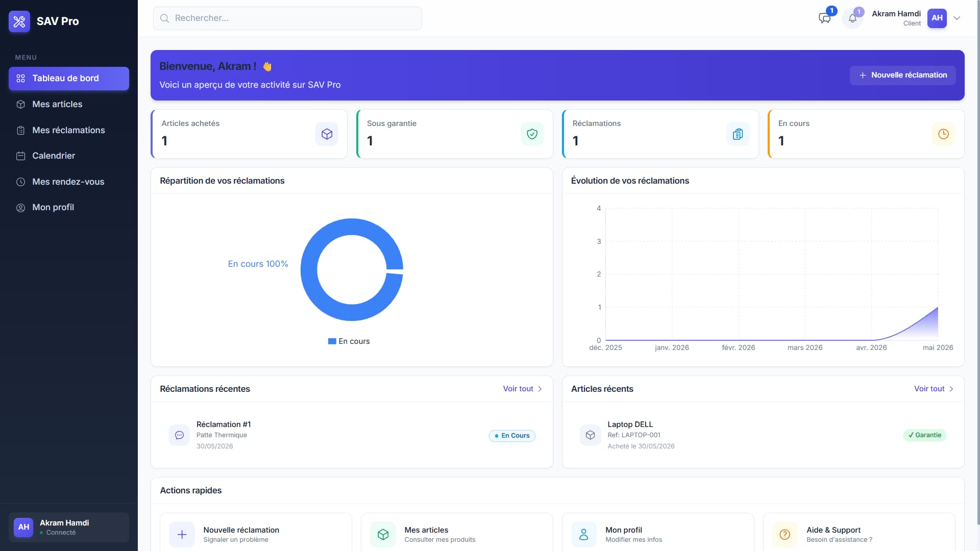Click the Réclamation #1 chat bubble icon
This screenshot has height=551, width=980.
179,435
